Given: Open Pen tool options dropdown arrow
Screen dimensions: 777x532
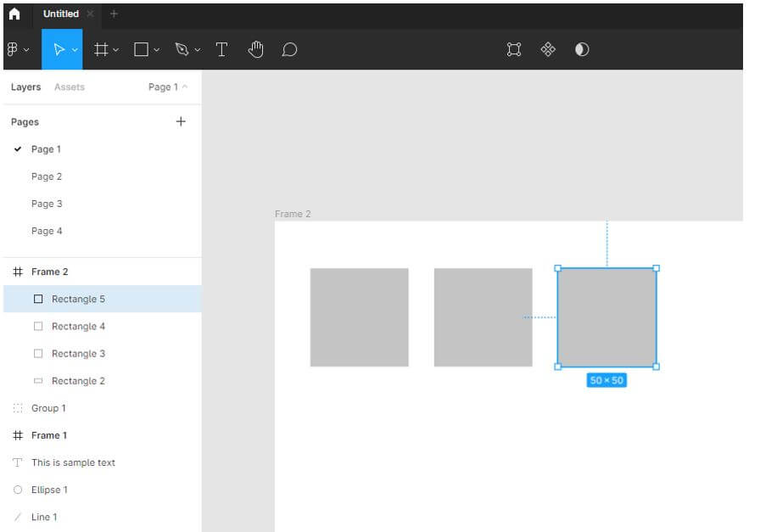Looking at the screenshot, I should 198,49.
